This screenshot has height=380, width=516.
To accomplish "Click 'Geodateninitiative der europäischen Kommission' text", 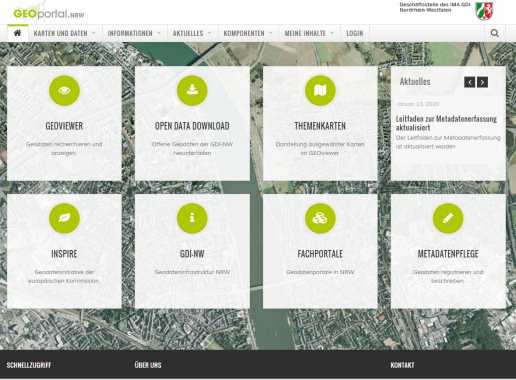I will click(x=64, y=276).
